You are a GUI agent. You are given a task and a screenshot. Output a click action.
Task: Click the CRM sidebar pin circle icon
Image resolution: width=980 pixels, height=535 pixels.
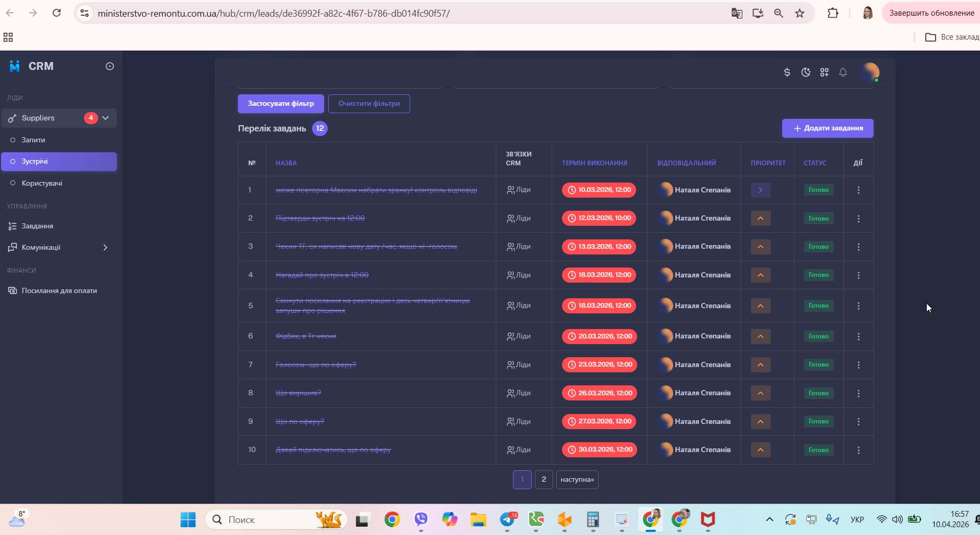click(110, 66)
